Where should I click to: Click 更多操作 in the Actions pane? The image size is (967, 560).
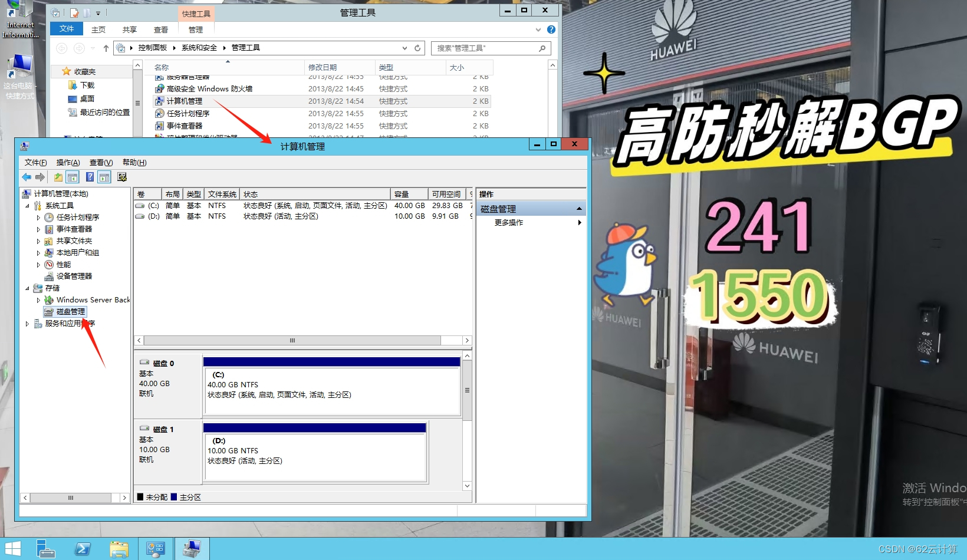pos(509,222)
